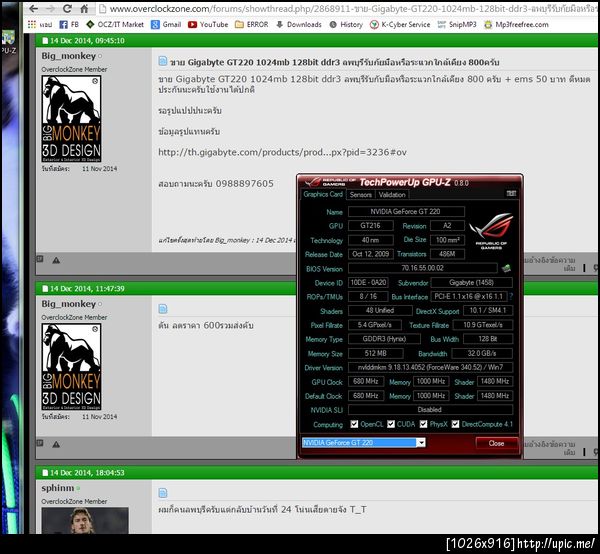Image resolution: width=600 pixels, height=554 pixels.
Task: Click the browser address bar URL
Action: [x=352, y=8]
